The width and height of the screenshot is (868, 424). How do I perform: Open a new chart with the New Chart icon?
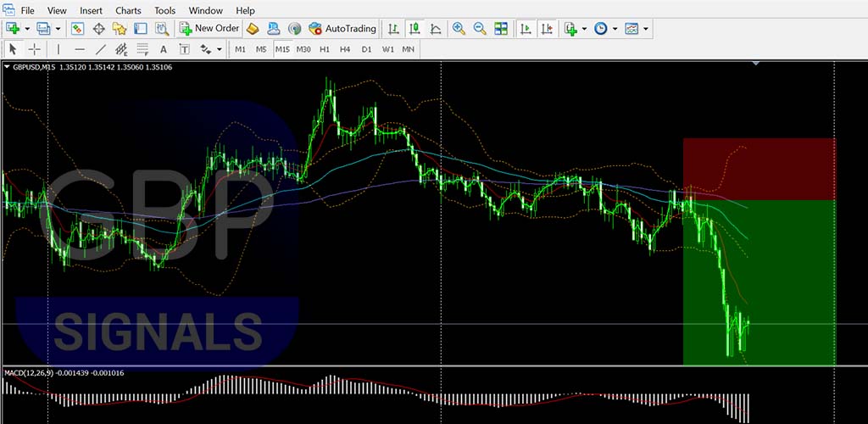13,28
